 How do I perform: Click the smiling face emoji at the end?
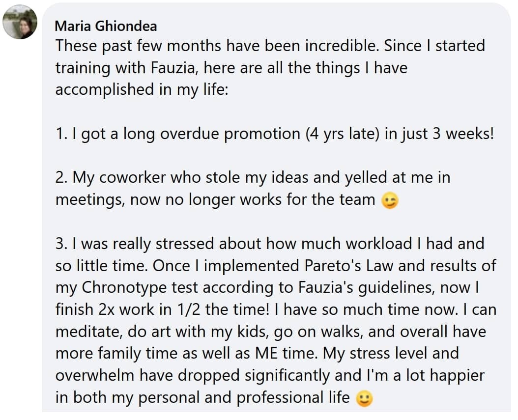point(364,398)
